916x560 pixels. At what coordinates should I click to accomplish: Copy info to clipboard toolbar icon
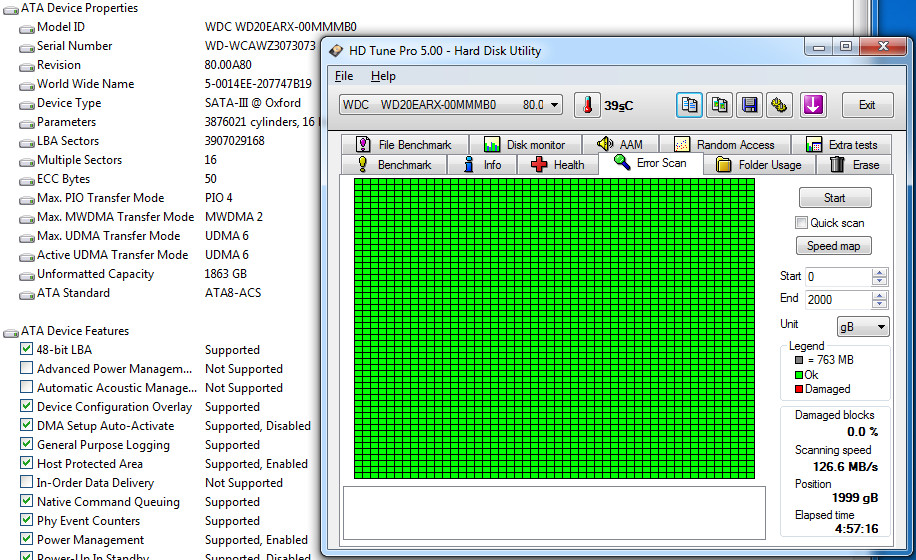(689, 105)
